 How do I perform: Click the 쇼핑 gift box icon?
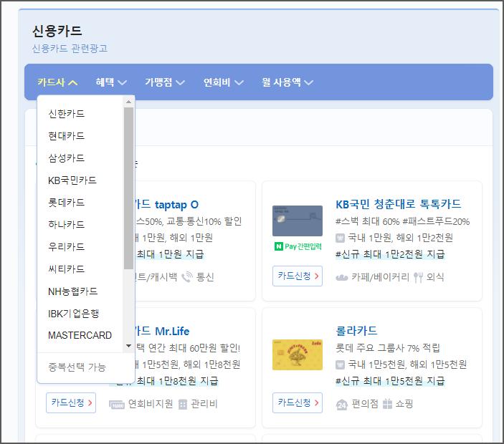click(387, 404)
